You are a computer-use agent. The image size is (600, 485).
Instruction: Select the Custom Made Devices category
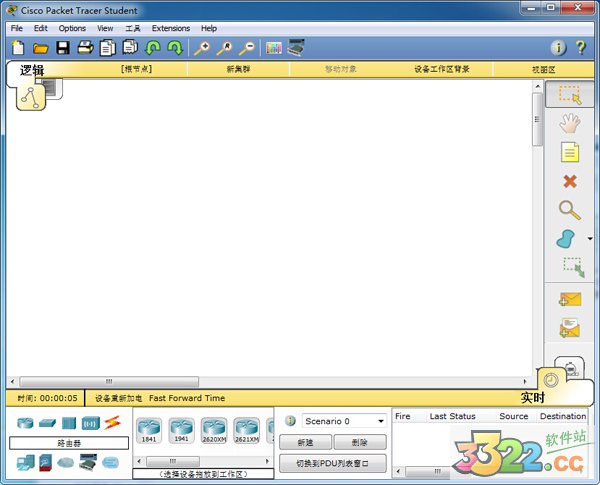pyautogui.click(x=88, y=462)
